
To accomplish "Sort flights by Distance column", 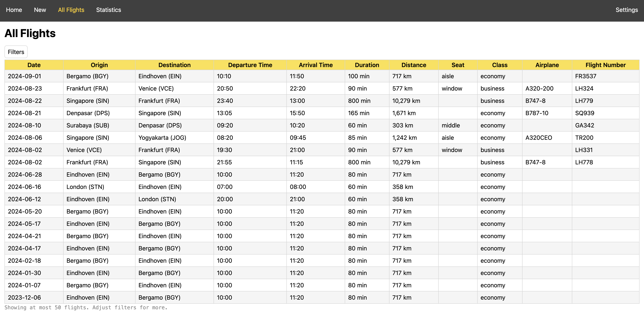I will pos(414,64).
